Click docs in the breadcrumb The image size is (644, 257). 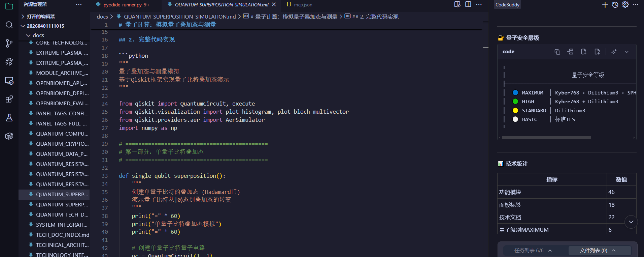pyautogui.click(x=102, y=17)
